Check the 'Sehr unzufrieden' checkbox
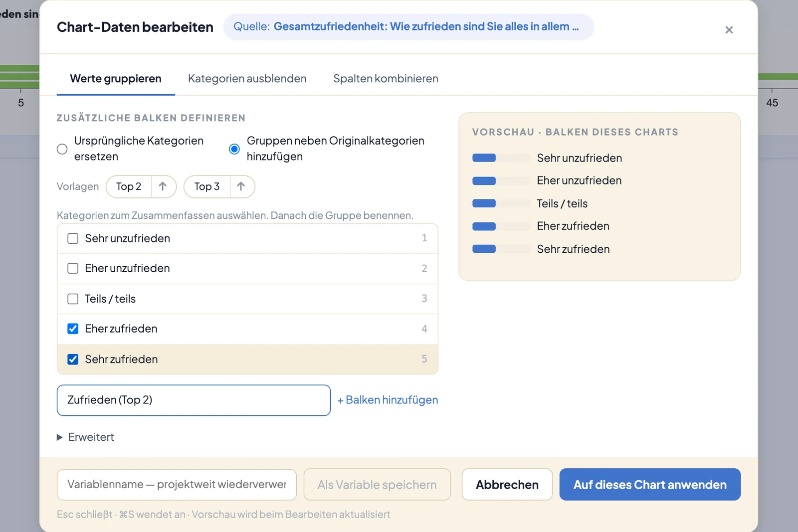Viewport: 798px width, 532px height. [x=73, y=238]
